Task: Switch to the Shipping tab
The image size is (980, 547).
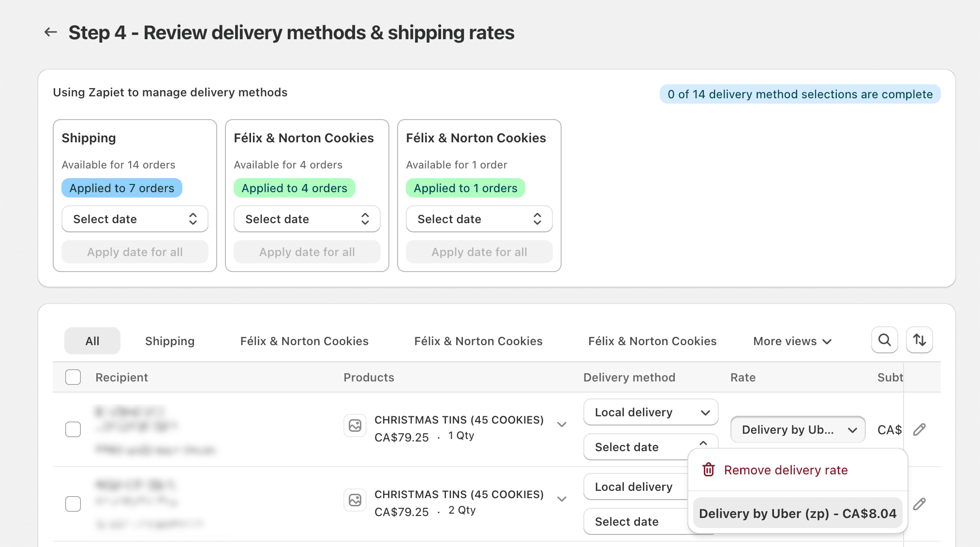Action: pos(169,341)
